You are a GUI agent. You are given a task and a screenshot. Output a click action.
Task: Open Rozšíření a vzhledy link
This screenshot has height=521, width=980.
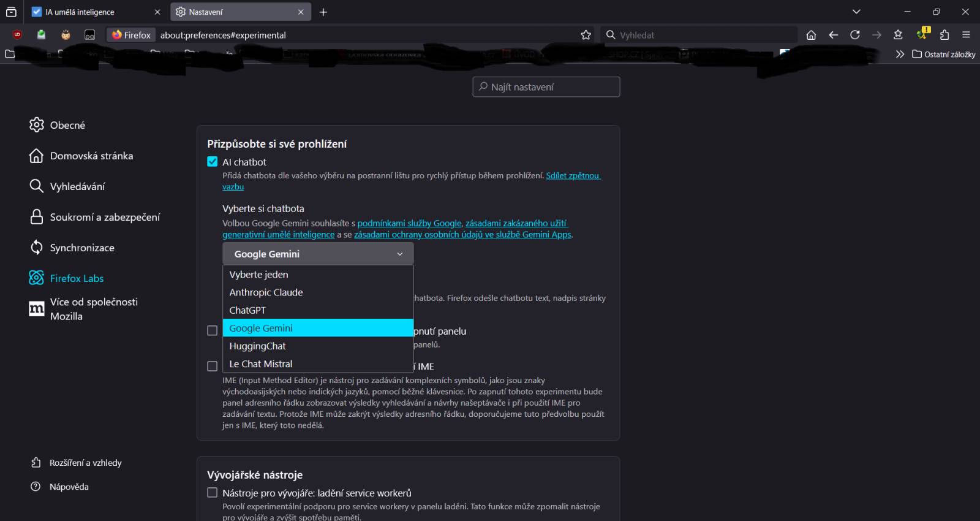pos(77,463)
